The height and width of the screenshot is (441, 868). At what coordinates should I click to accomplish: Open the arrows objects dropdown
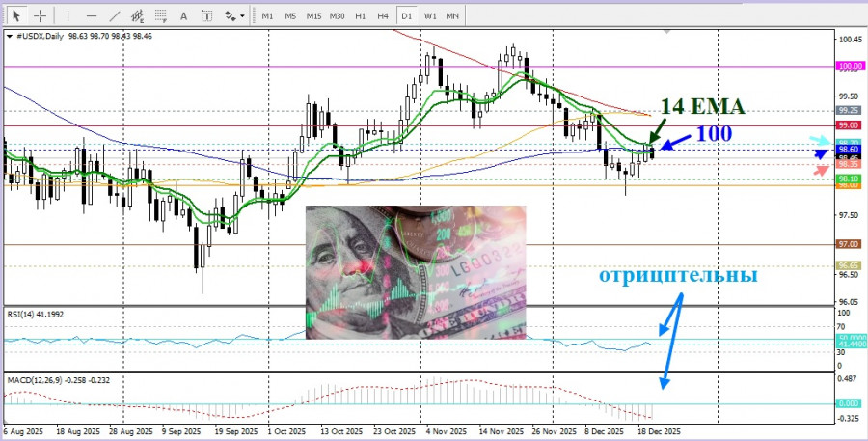point(233,16)
